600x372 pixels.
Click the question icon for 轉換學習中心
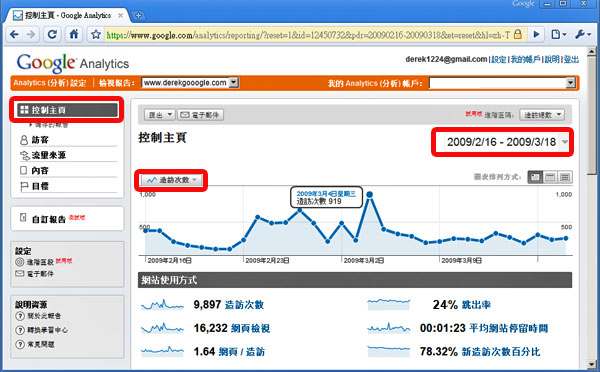point(20,330)
